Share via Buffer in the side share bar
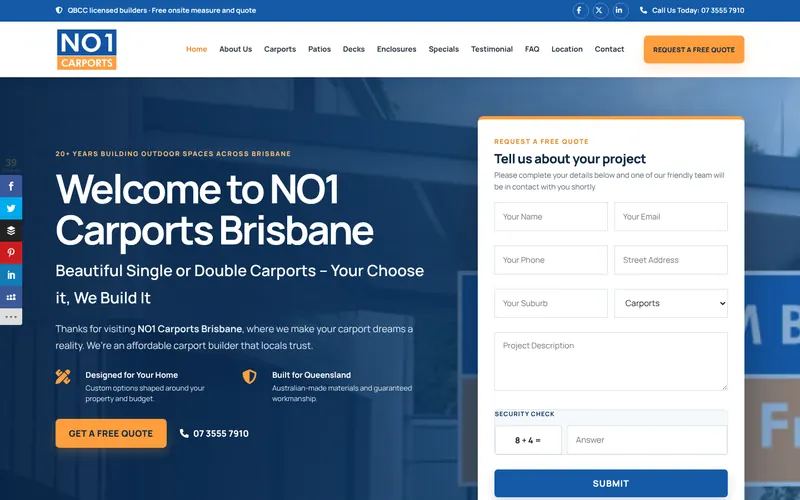The width and height of the screenshot is (800, 500). click(x=11, y=231)
